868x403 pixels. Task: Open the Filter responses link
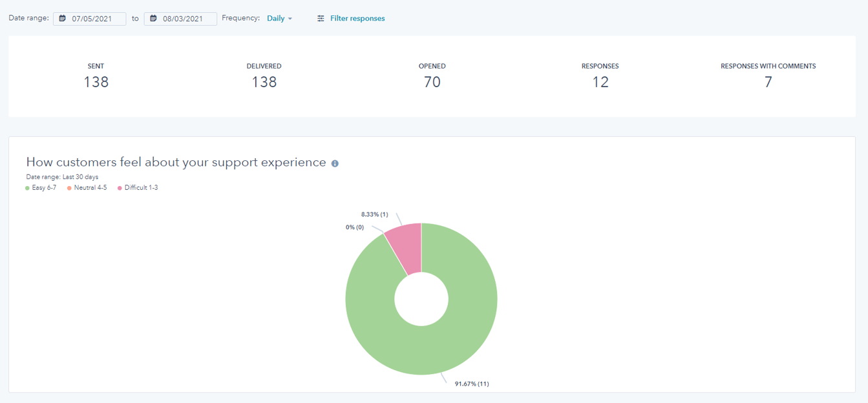coord(357,19)
